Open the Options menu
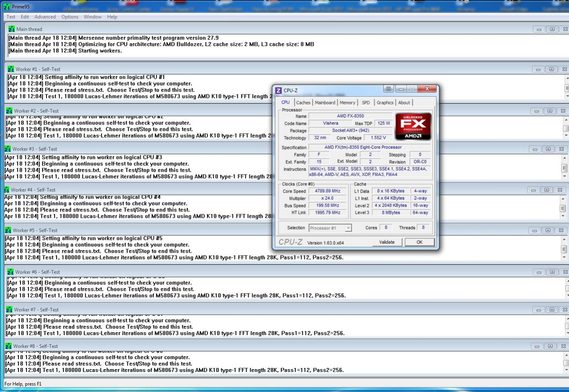 70,17
